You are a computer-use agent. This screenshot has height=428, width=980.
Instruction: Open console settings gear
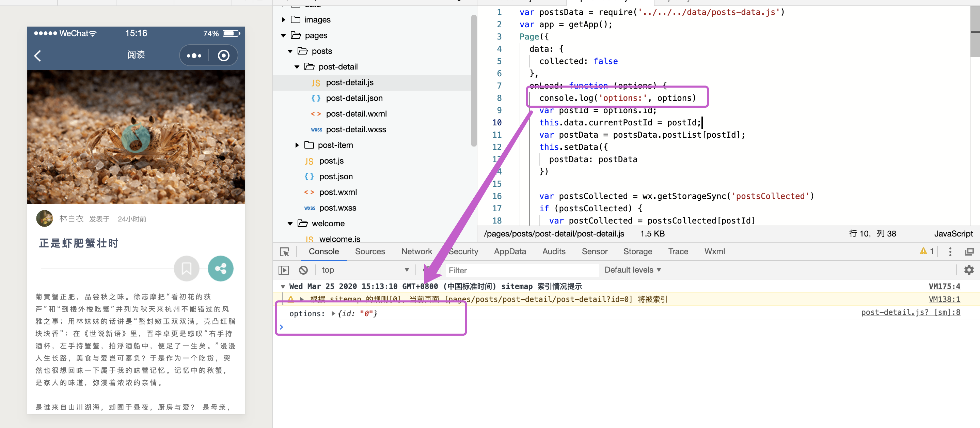coord(968,270)
